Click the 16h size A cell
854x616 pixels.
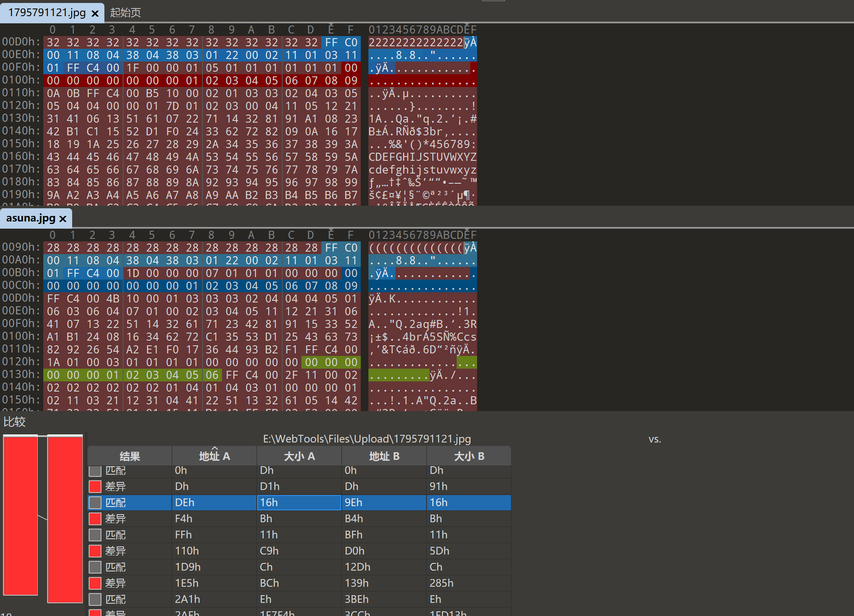tap(299, 503)
